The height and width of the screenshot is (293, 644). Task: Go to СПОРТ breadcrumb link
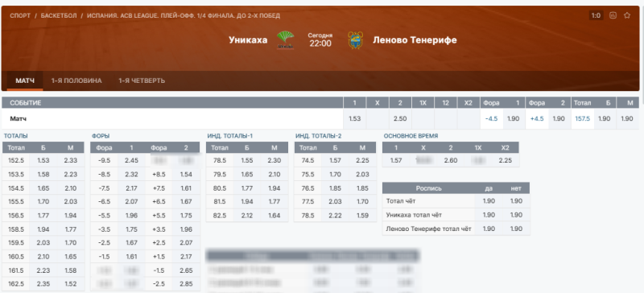pos(20,15)
